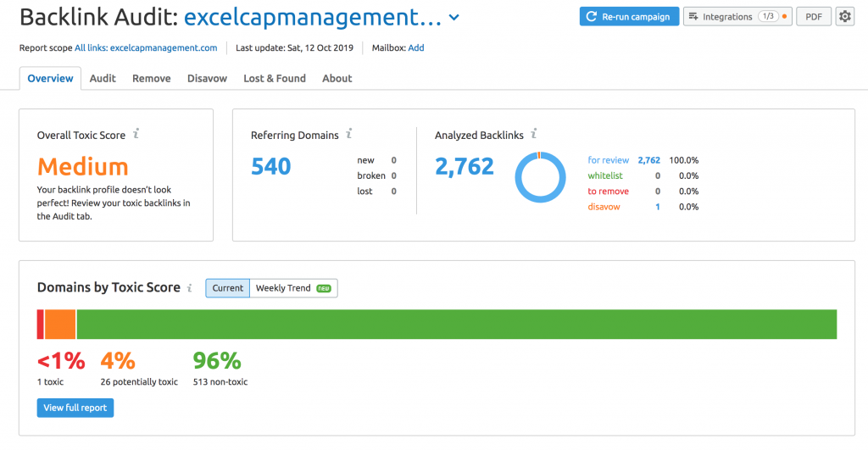Open the About tab
This screenshot has width=868, height=450.
337,78
